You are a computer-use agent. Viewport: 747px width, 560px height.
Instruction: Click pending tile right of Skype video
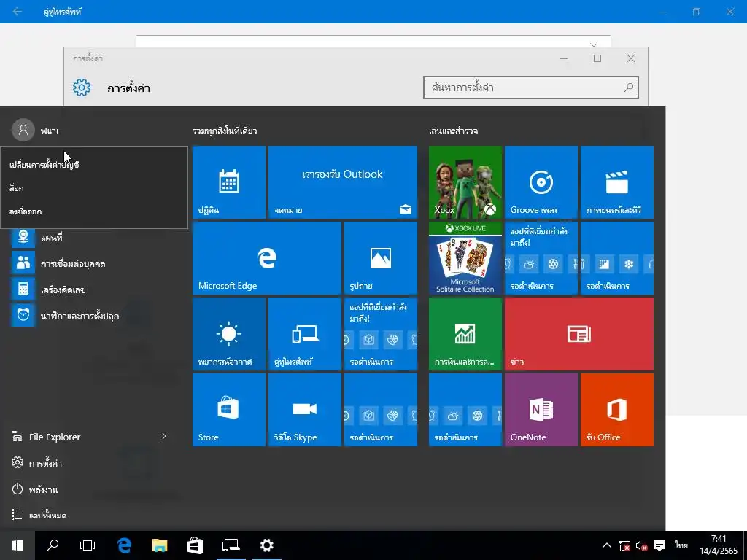pos(381,410)
